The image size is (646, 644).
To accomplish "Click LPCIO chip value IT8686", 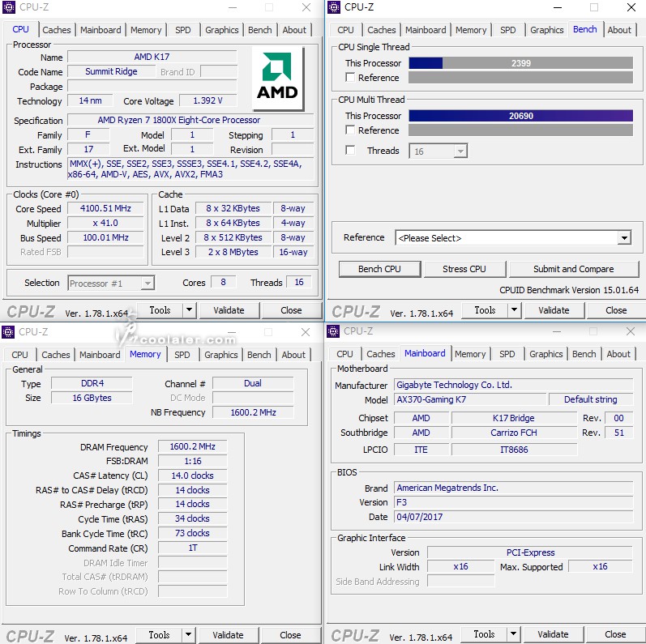I will 514,450.
